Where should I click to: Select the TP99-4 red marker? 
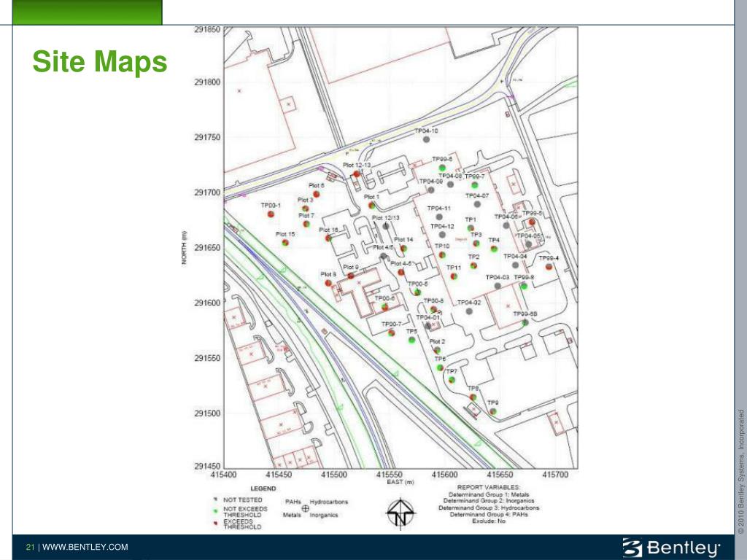pos(549,267)
